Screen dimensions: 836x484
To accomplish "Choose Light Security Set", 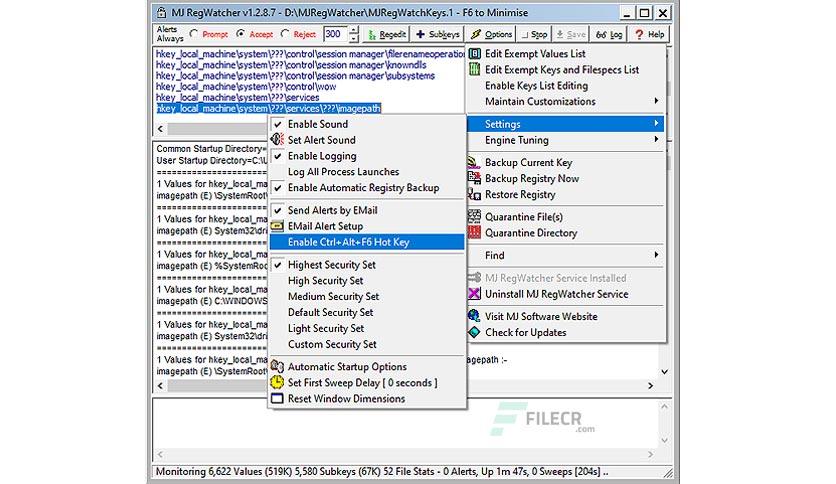I will click(367, 328).
